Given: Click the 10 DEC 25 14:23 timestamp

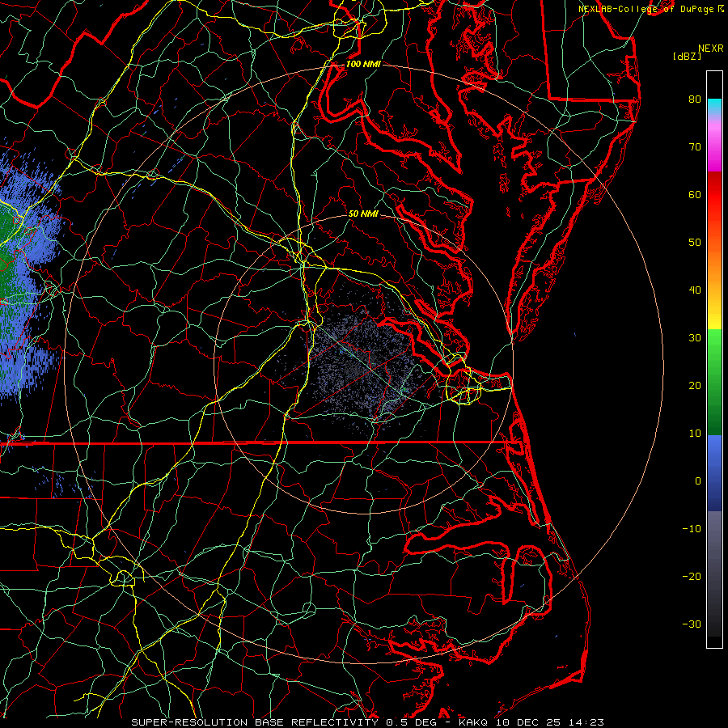Looking at the screenshot, I should (549, 722).
